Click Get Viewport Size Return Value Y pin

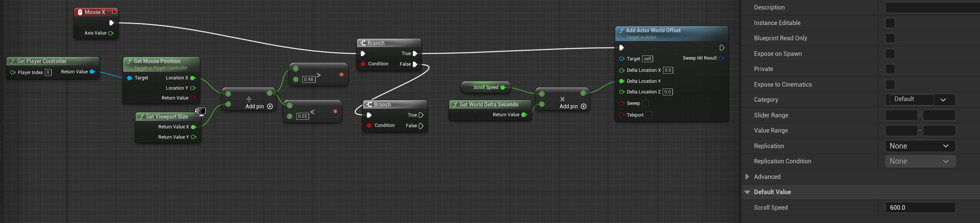(x=194, y=137)
